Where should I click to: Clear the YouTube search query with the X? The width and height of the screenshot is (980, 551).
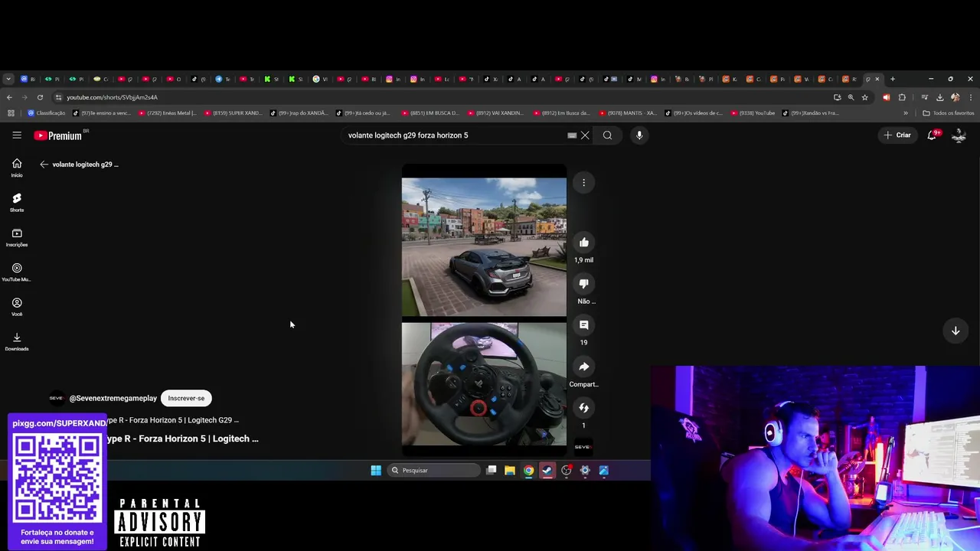point(585,135)
